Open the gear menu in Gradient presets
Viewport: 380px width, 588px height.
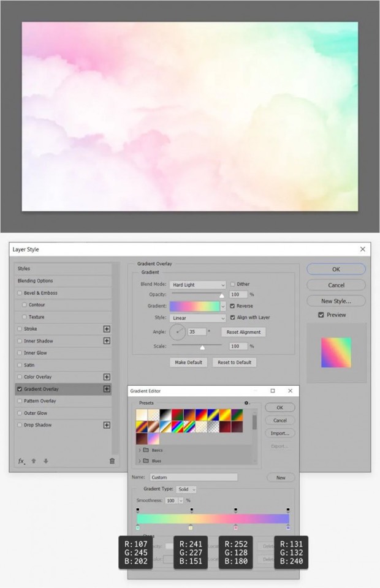[246, 403]
